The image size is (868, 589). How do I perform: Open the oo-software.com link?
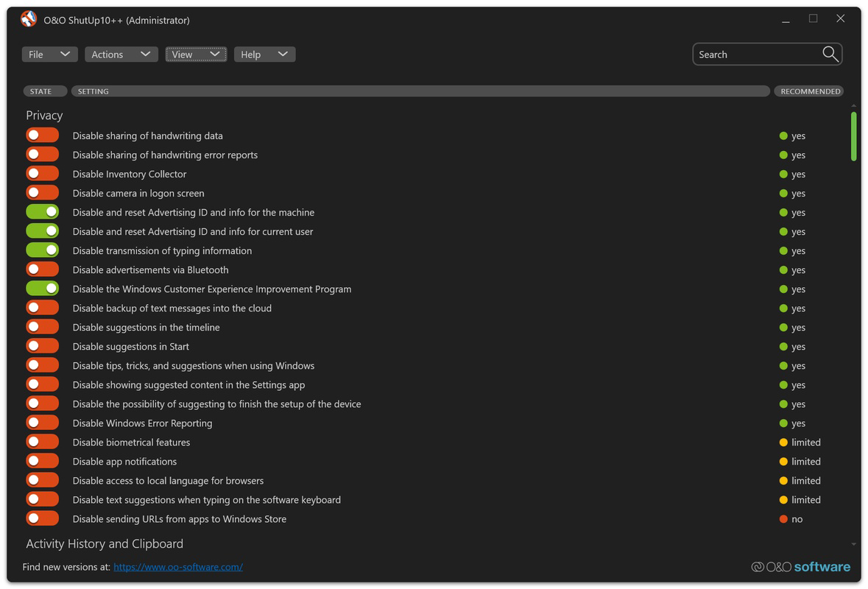pos(178,567)
